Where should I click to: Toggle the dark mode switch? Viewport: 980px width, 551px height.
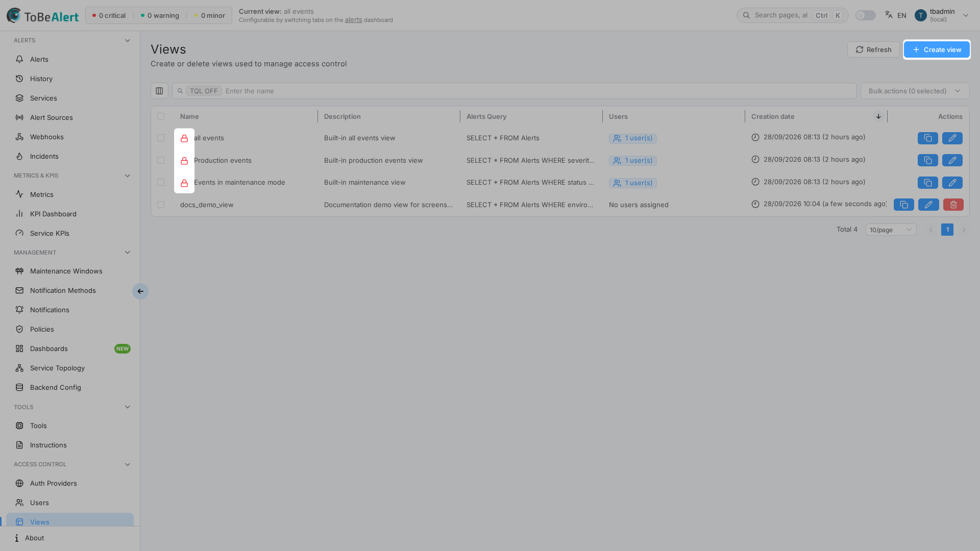coord(865,15)
